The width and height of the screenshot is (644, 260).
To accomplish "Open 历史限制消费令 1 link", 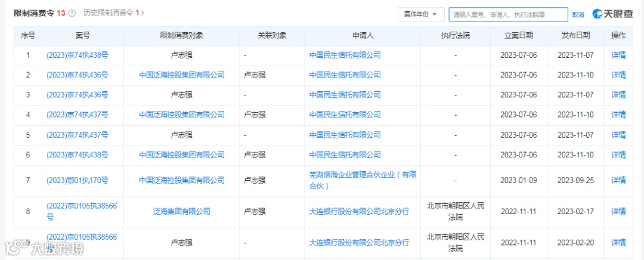I will pos(113,13).
